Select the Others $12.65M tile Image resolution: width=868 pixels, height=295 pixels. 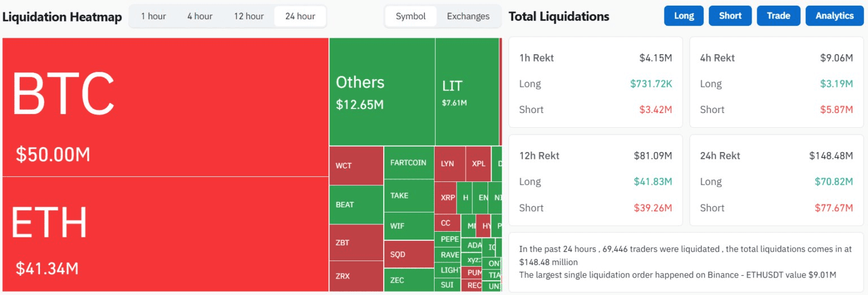[381, 92]
